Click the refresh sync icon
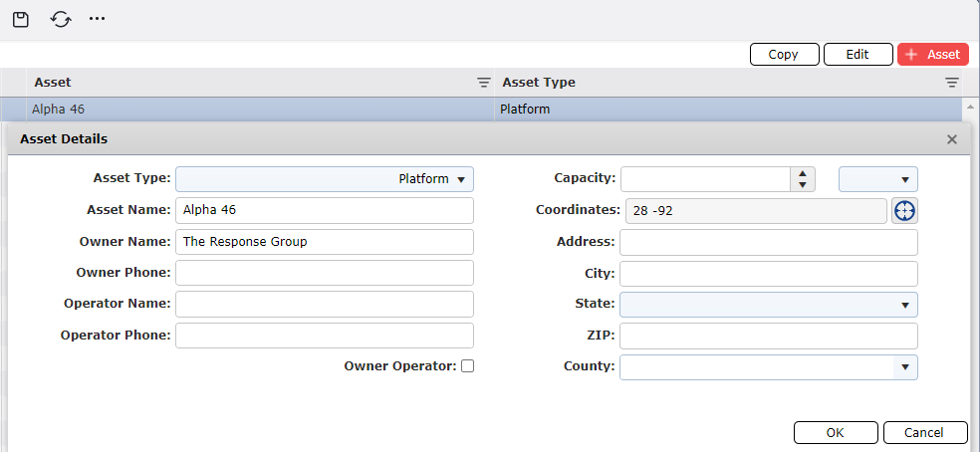The image size is (980, 452). (61, 19)
